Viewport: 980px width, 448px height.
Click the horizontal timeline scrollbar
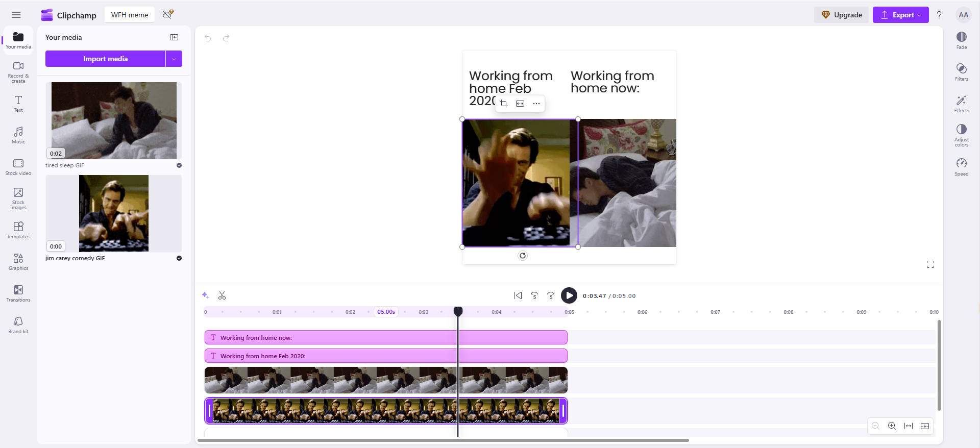[x=443, y=440]
